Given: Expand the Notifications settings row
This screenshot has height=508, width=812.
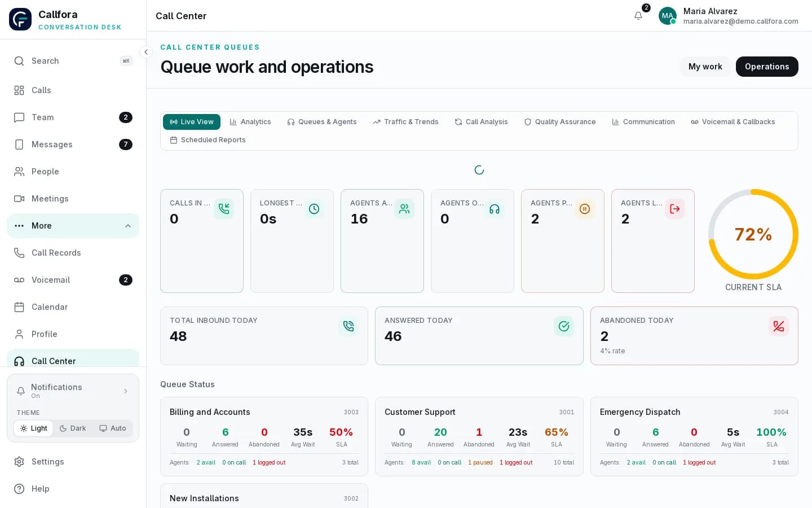Looking at the screenshot, I should (x=73, y=391).
